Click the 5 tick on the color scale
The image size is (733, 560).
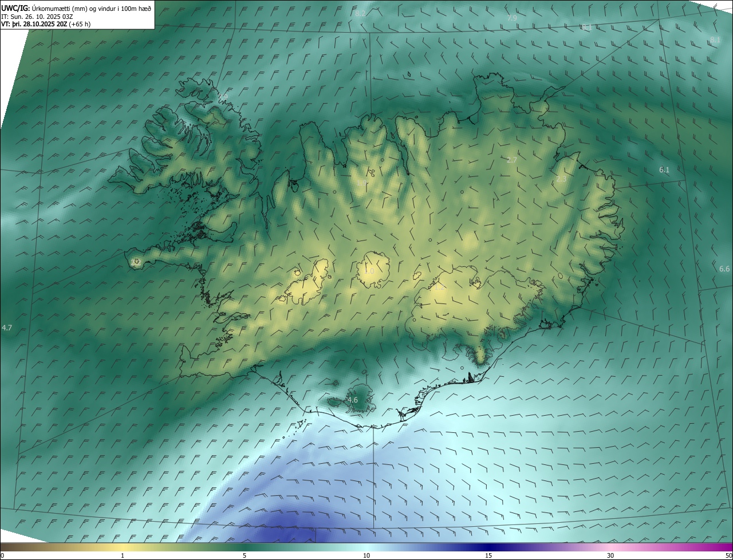pyautogui.click(x=245, y=555)
